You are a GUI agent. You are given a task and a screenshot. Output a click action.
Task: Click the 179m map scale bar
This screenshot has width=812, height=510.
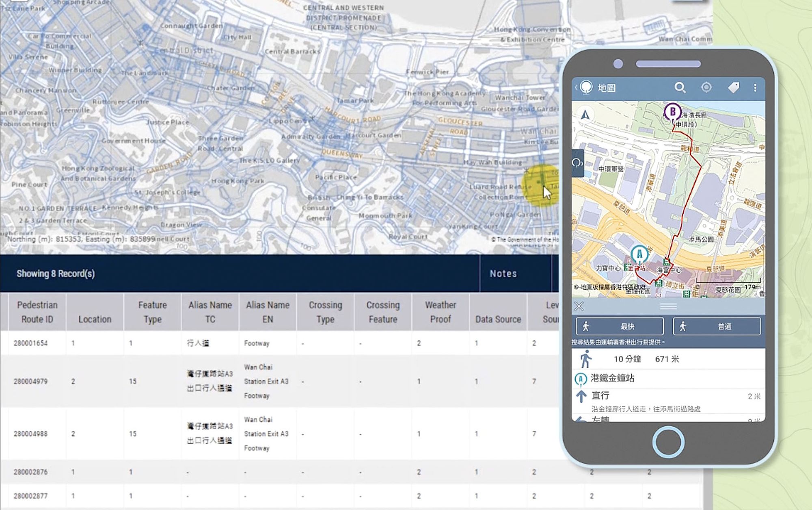click(748, 286)
